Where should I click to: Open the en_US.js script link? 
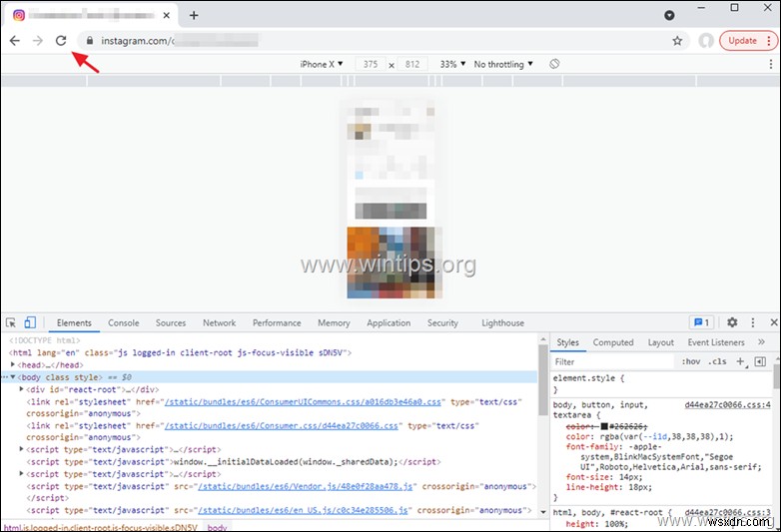click(303, 510)
